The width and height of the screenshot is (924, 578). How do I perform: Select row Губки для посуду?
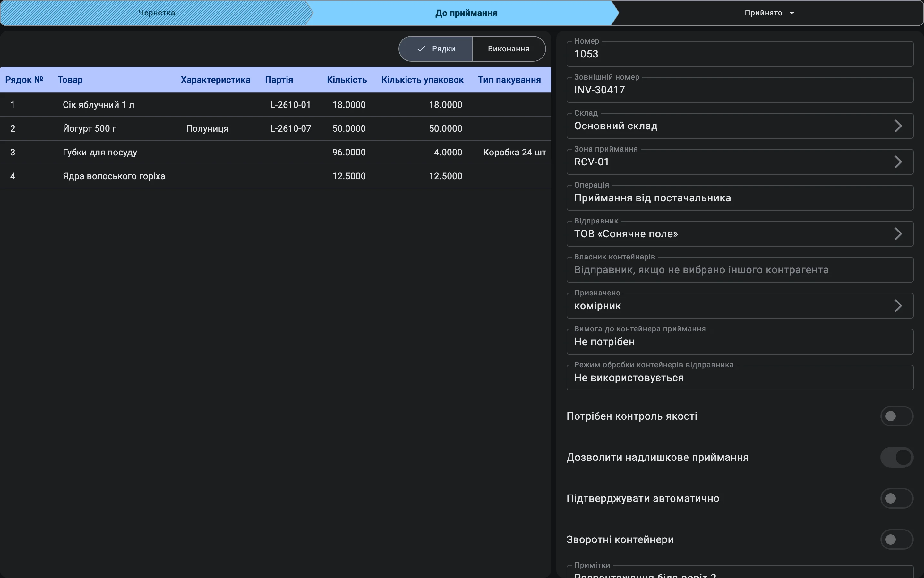click(x=275, y=152)
